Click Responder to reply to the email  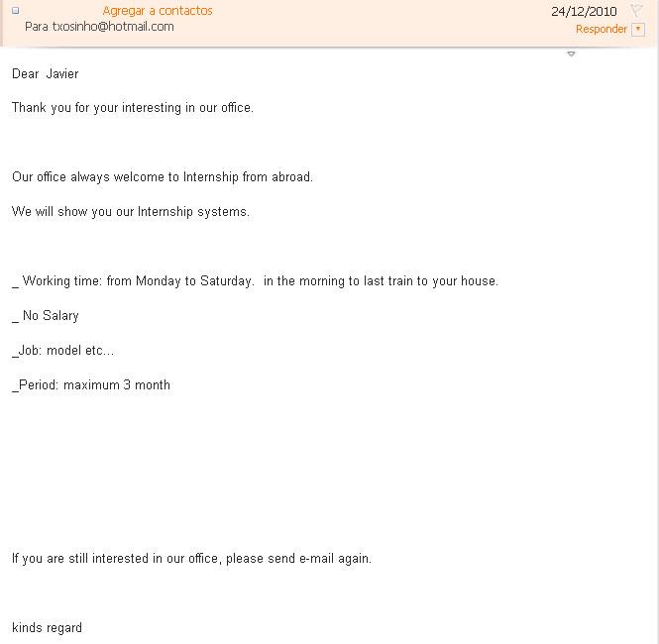(x=601, y=30)
